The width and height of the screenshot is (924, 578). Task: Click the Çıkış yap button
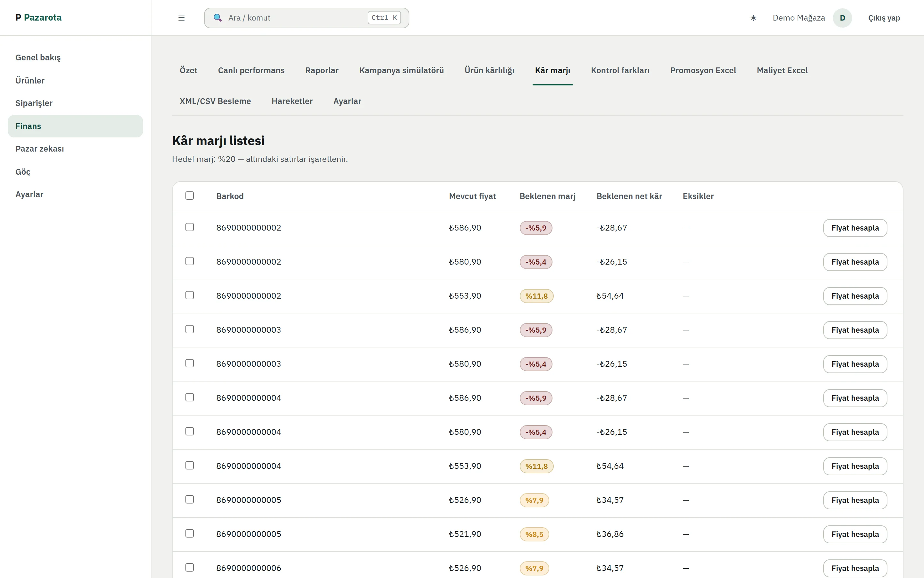884,18
